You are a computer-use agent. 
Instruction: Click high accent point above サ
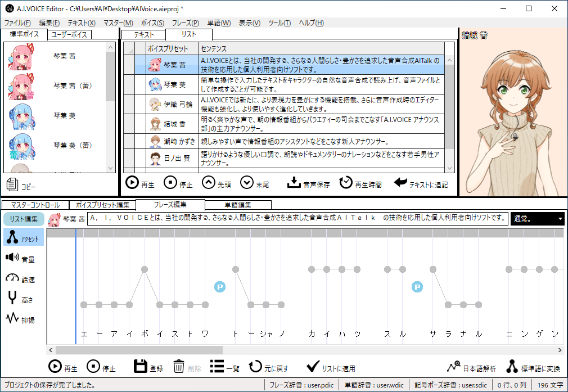[433, 269]
